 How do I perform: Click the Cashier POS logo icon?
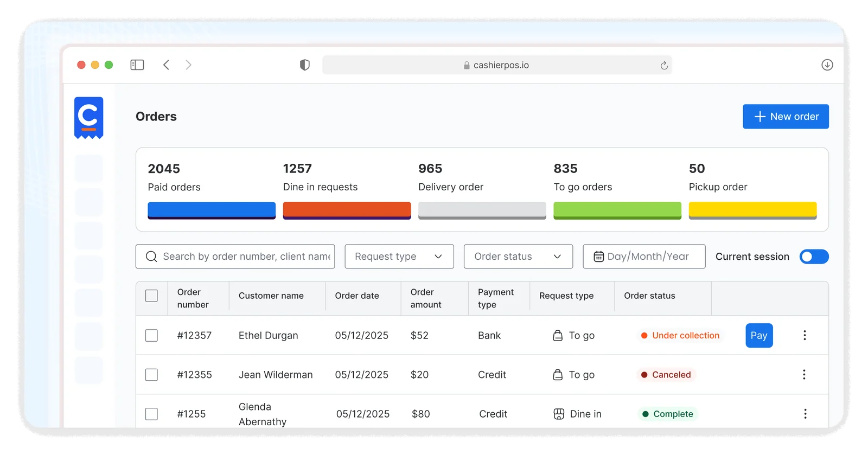[88, 118]
